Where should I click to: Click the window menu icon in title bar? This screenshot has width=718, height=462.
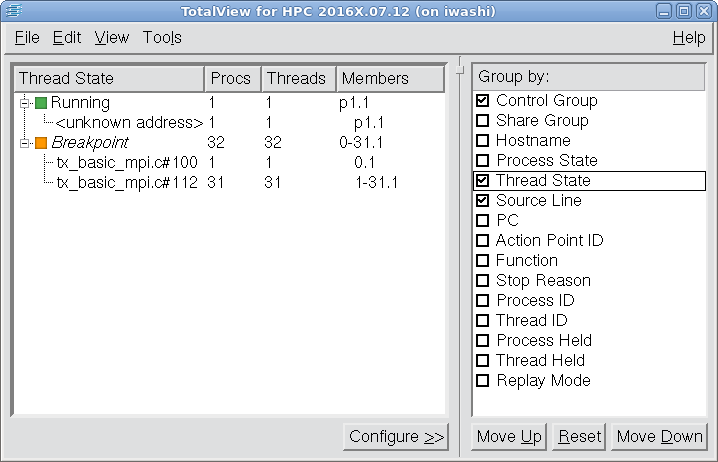click(12, 11)
